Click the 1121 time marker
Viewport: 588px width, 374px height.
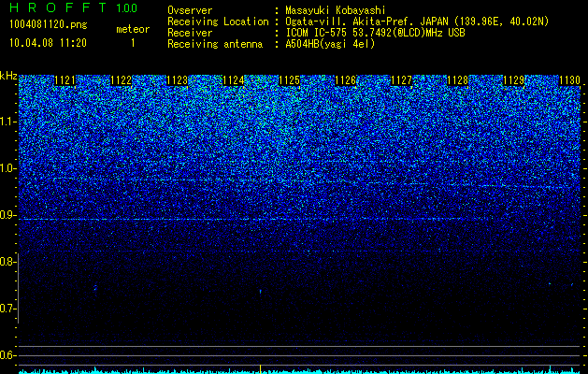click(65, 80)
